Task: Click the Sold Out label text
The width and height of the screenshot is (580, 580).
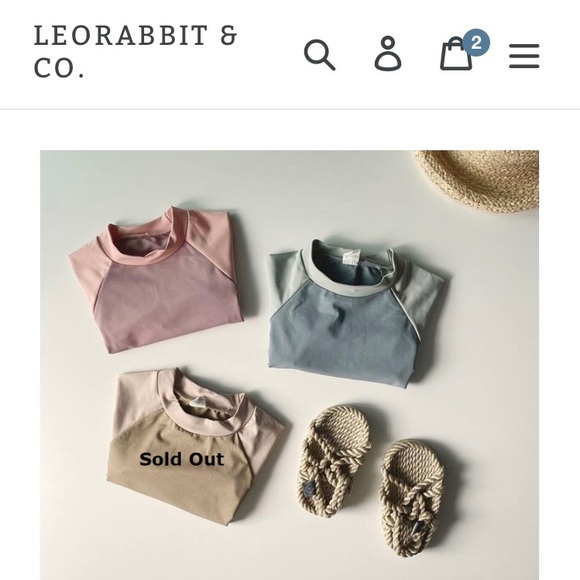Action: 182,459
